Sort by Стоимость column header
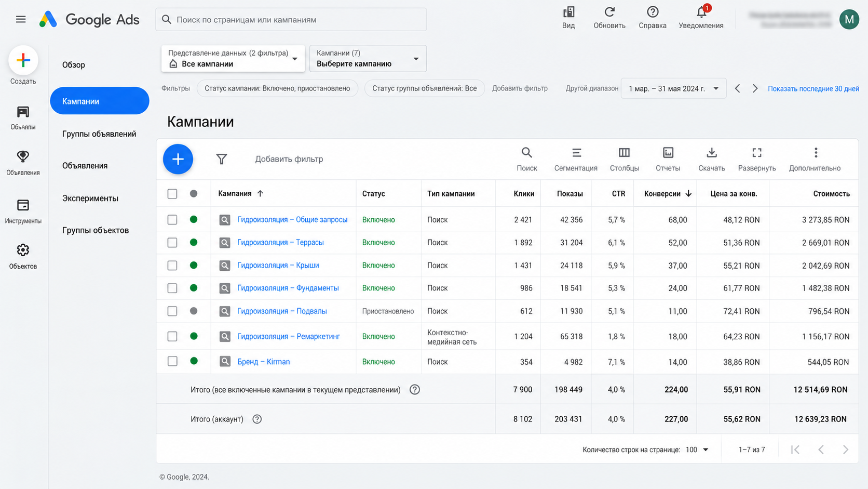Image resolution: width=868 pixels, height=489 pixels. click(831, 194)
